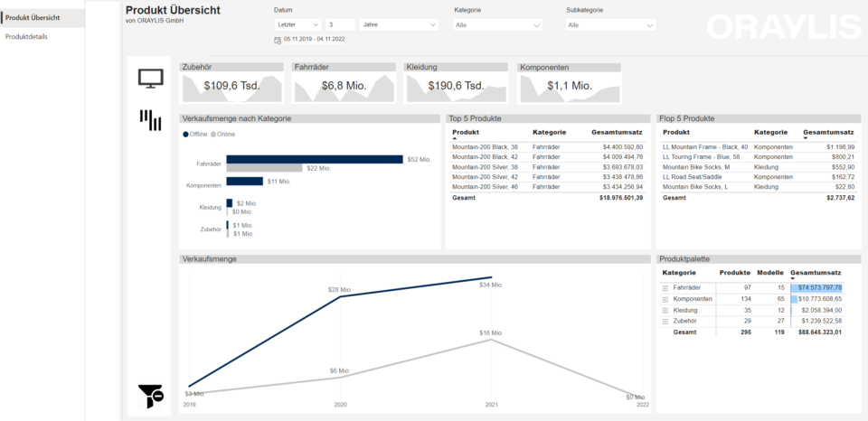Image resolution: width=868 pixels, height=421 pixels.
Task: Toggle the Offline legend entry
Action: click(195, 135)
